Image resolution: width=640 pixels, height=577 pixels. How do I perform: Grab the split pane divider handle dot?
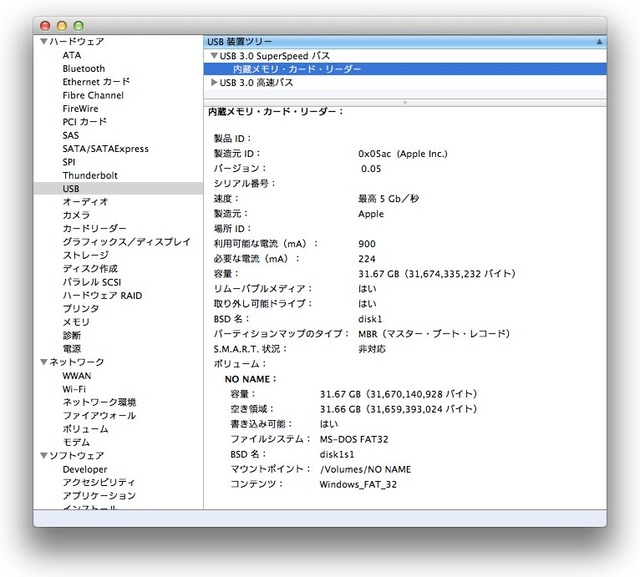[x=405, y=102]
